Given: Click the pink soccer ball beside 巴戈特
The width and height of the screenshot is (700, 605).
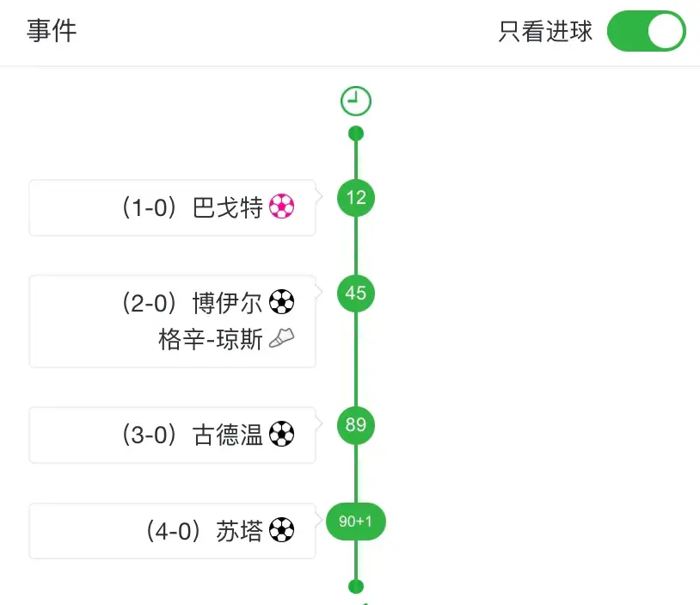Looking at the screenshot, I should click(x=281, y=207).
